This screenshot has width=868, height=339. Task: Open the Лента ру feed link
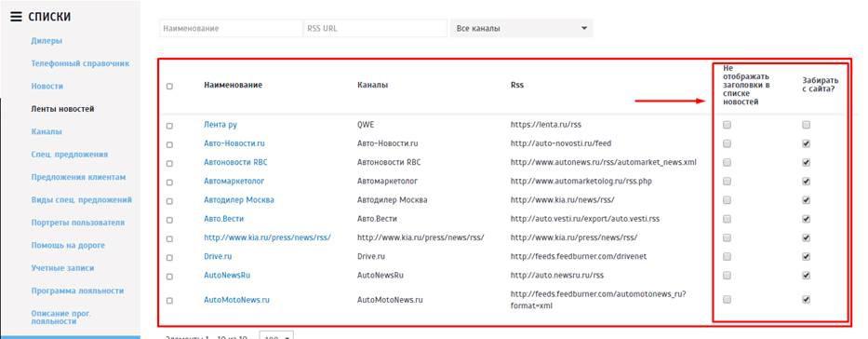tap(220, 125)
